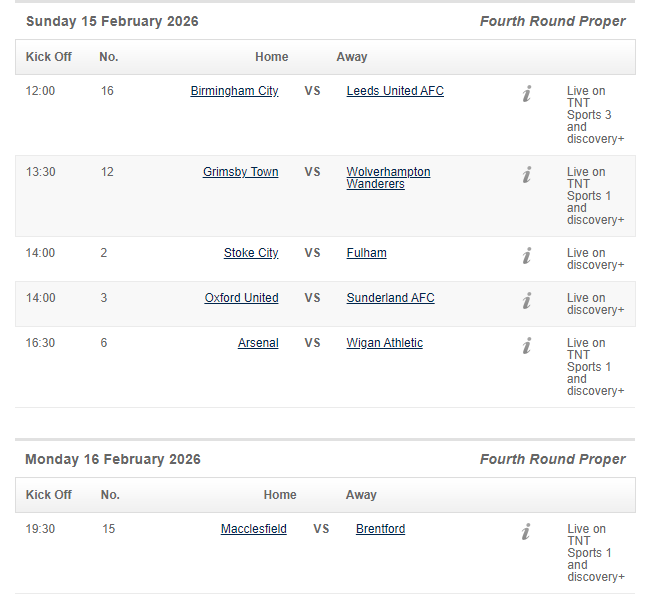This screenshot has width=649, height=605.
Task: Open info icon for Grimsby Town fixture
Action: click(x=527, y=175)
